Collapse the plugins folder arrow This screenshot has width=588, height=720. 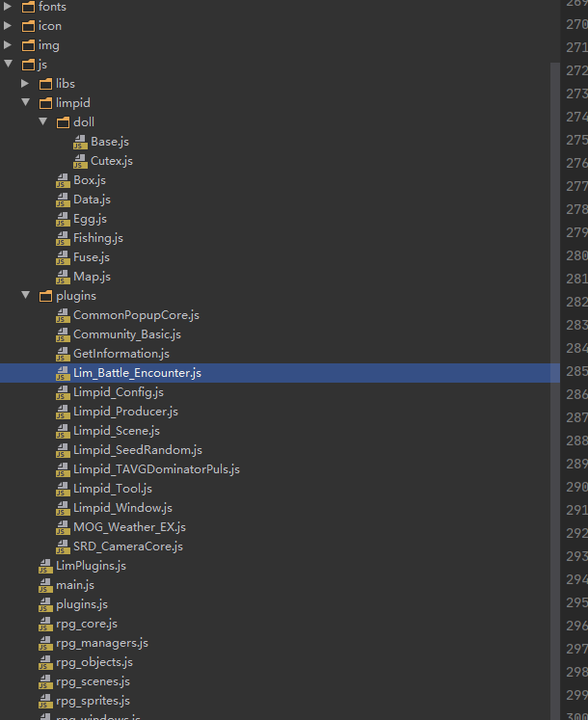(25, 295)
